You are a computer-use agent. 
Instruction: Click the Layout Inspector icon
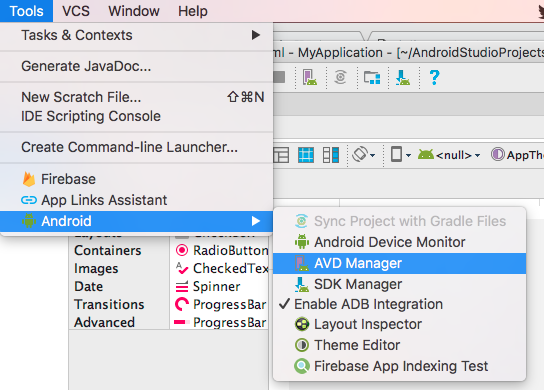[302, 324]
